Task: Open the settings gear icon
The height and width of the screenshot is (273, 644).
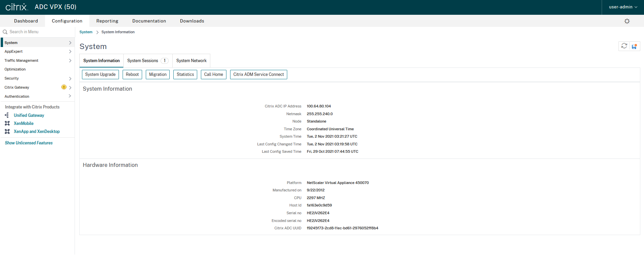Action: click(x=627, y=21)
